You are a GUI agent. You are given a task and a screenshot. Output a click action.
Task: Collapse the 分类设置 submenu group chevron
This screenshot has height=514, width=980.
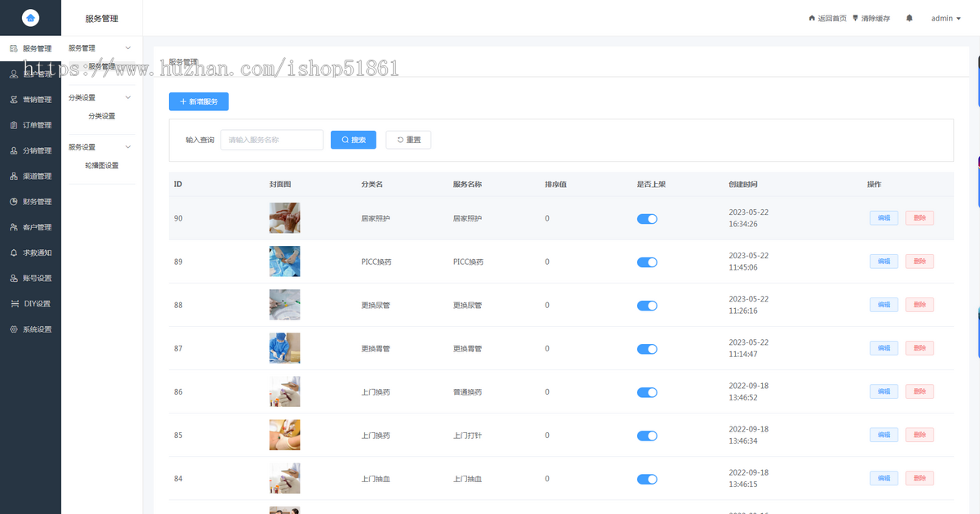(127, 97)
